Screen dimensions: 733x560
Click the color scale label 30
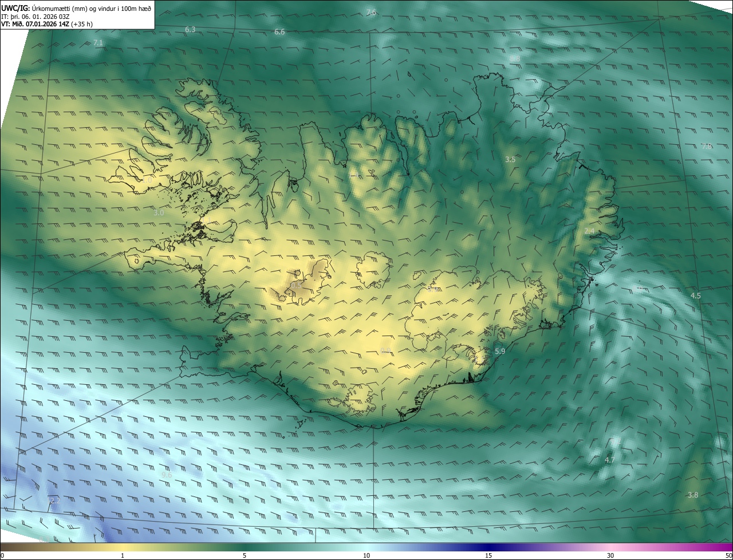pyautogui.click(x=610, y=555)
